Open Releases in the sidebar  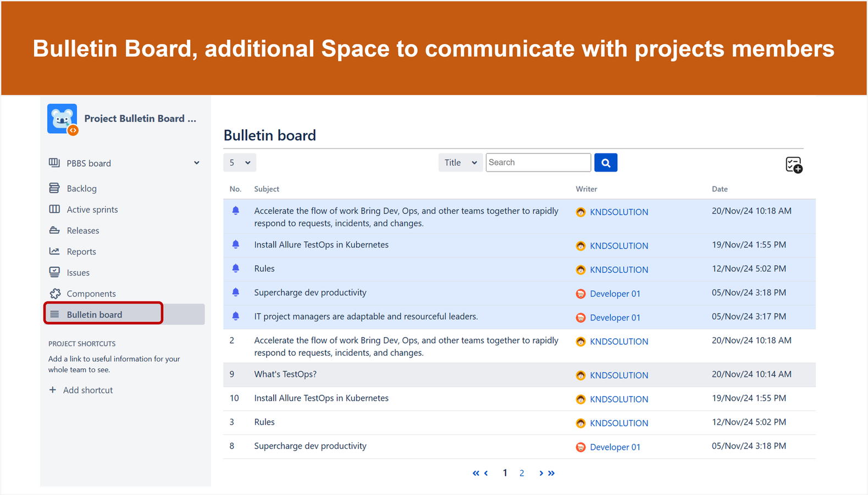83,230
